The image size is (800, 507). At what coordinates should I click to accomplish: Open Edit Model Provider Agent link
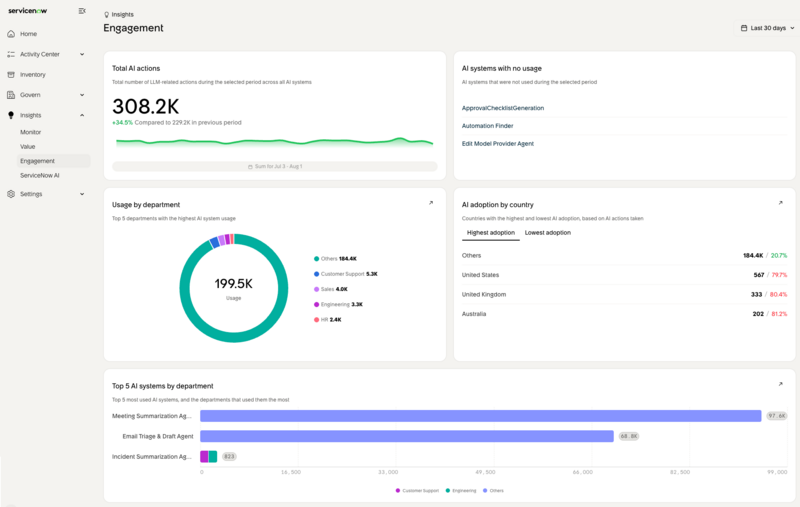[497, 144]
